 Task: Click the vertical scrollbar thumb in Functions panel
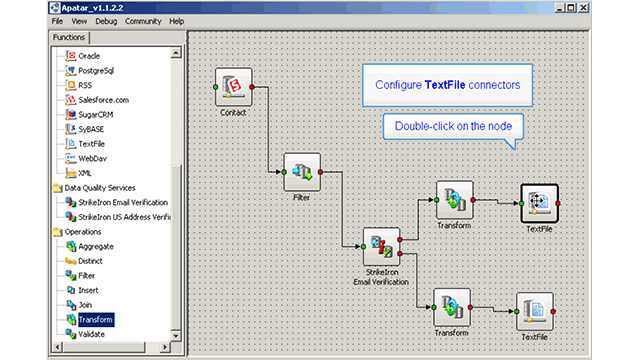click(x=176, y=246)
